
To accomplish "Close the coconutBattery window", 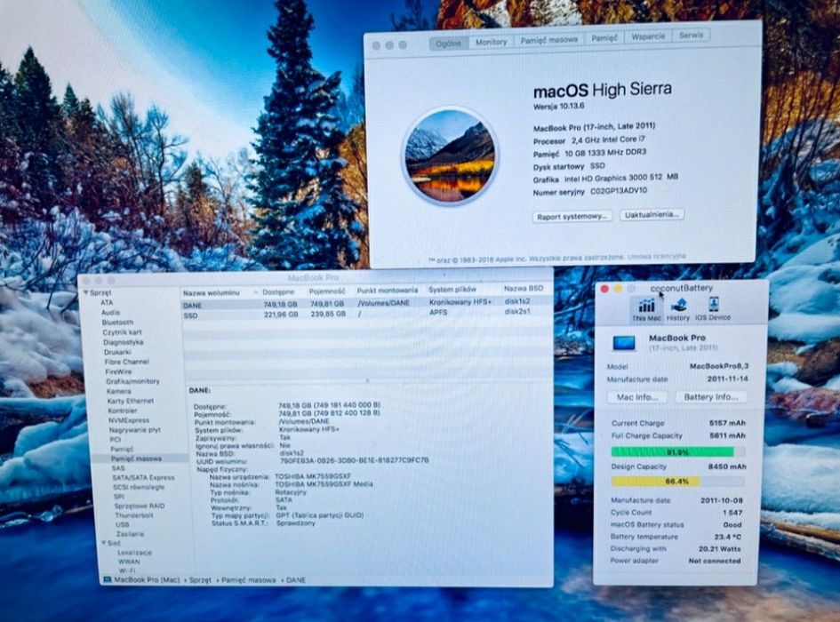I will [x=604, y=289].
